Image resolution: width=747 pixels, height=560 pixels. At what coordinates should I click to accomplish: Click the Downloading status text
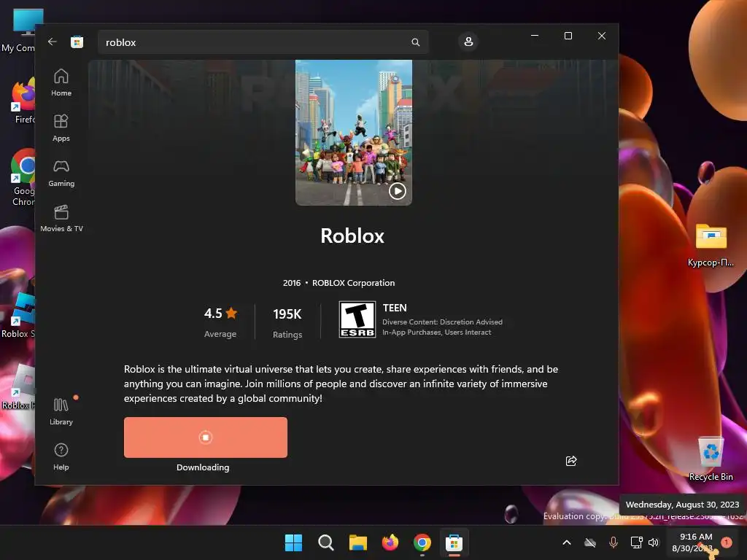coord(203,467)
